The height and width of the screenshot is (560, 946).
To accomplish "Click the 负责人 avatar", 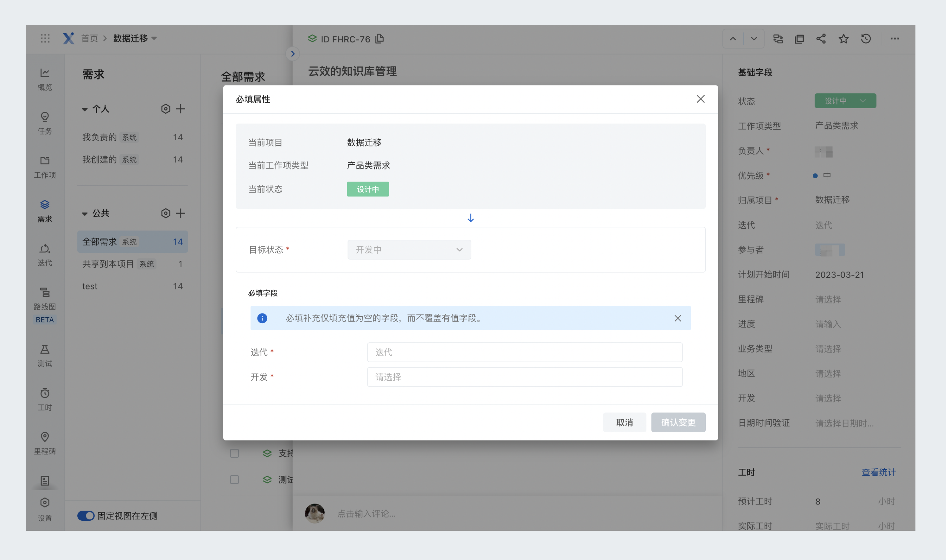I will [x=823, y=152].
